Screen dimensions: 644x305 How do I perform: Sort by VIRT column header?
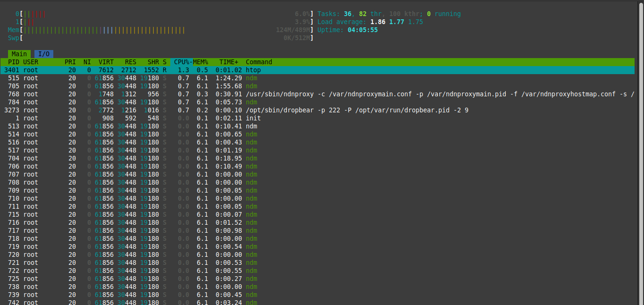pos(106,62)
